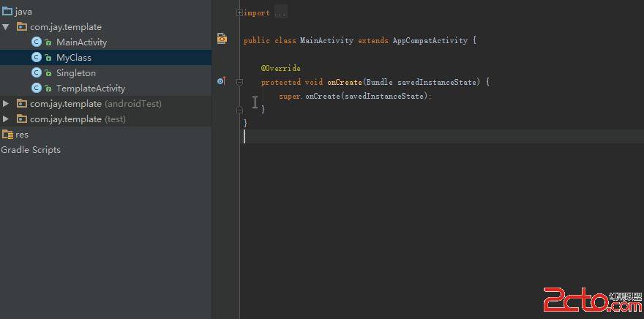
Task: Open Singleton class file
Action: [x=76, y=73]
